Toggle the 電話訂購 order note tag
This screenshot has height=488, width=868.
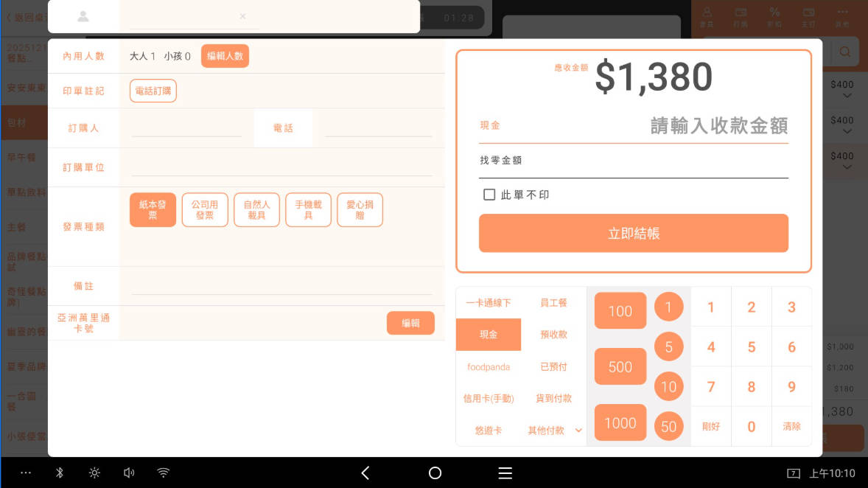[x=153, y=91]
